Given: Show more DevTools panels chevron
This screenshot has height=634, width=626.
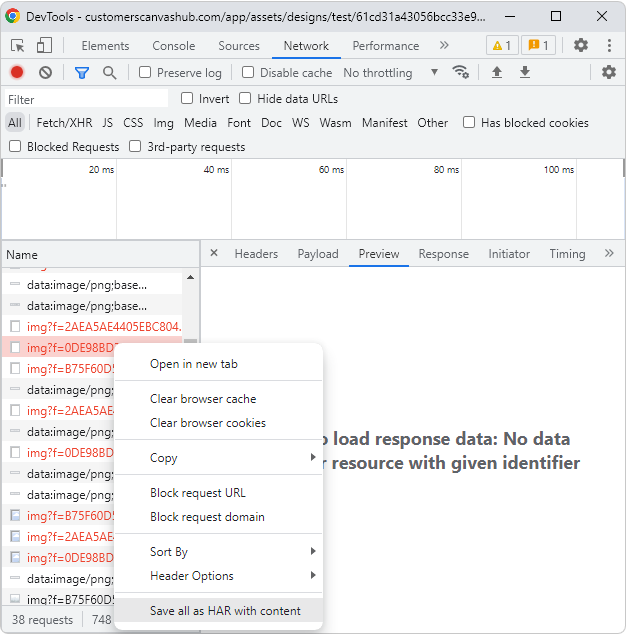Looking at the screenshot, I should (x=444, y=45).
